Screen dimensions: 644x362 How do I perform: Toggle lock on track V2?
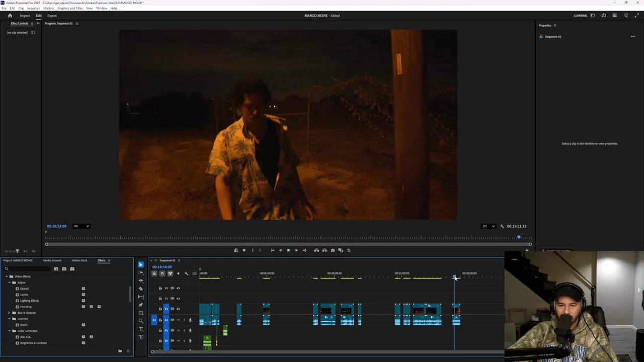pyautogui.click(x=160, y=298)
